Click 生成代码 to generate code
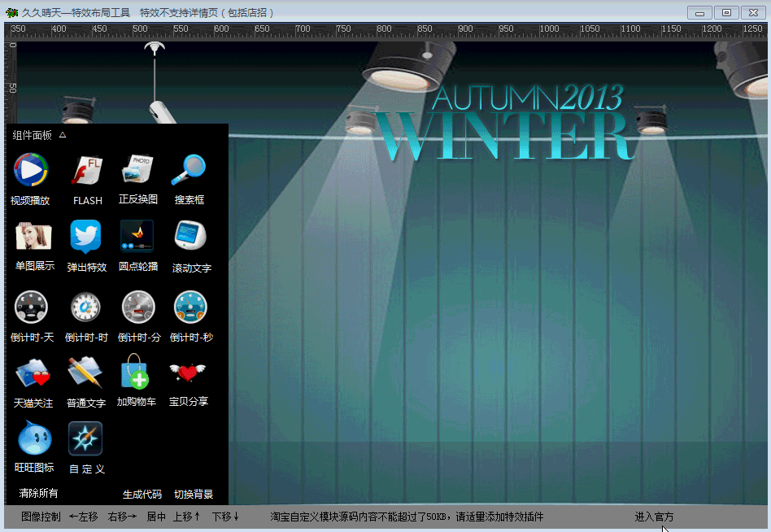The image size is (771, 532). click(x=142, y=495)
